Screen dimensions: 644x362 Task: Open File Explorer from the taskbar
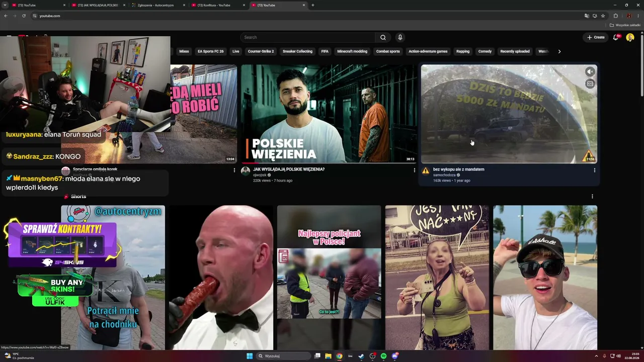(328, 356)
